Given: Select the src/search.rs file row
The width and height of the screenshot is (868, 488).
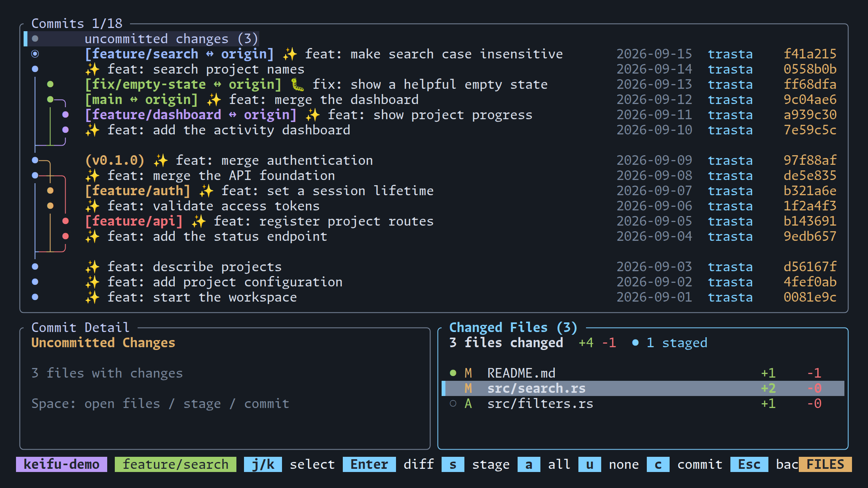Looking at the screenshot, I should (643, 388).
